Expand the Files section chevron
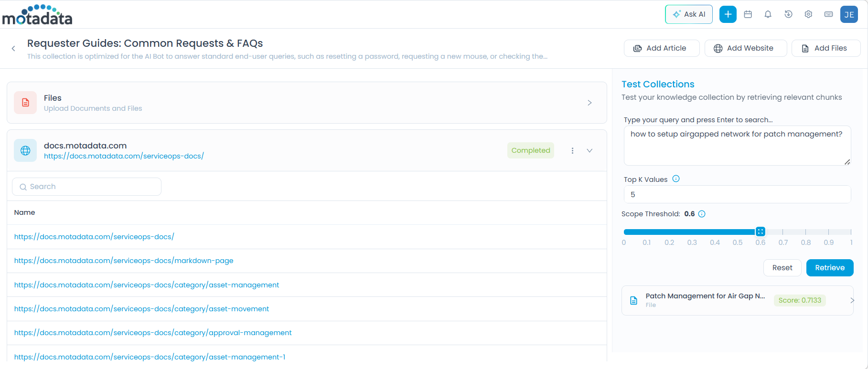868x369 pixels. [589, 103]
